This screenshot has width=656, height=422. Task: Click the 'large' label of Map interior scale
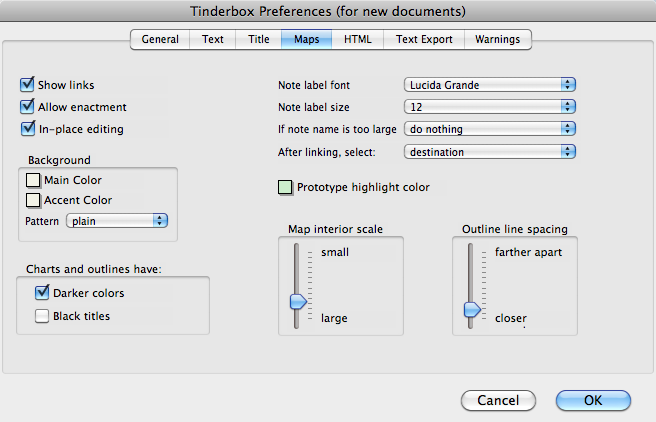(x=334, y=318)
